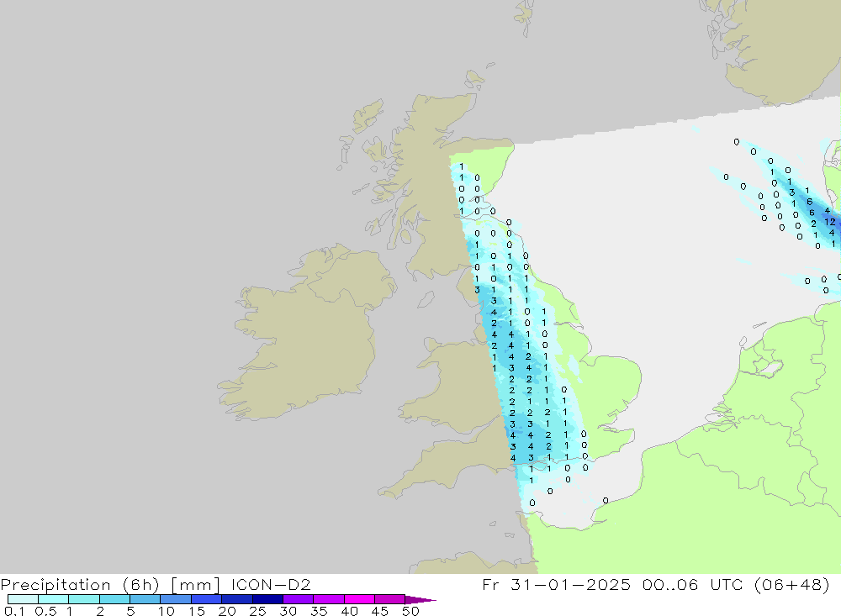The height and width of the screenshot is (616, 841).
Task: Click the Isle of Man on the map
Action: coord(426,299)
